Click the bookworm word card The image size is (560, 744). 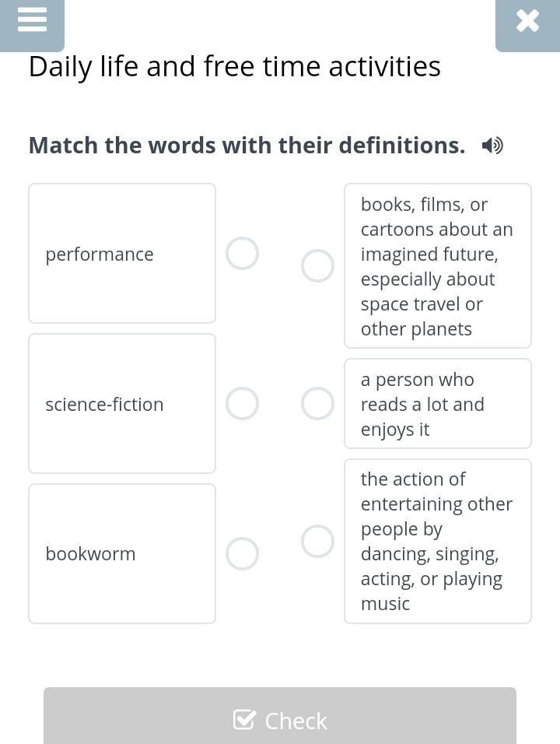[x=122, y=554]
